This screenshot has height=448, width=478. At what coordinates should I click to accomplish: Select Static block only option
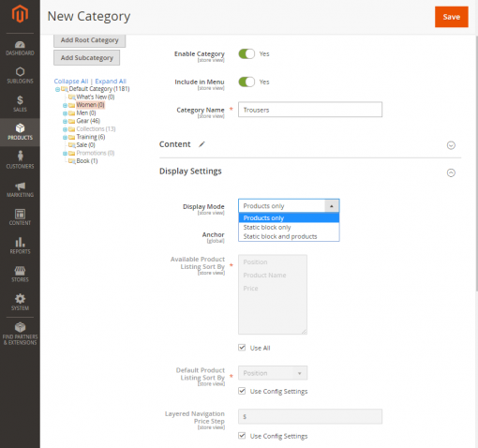(x=289, y=227)
